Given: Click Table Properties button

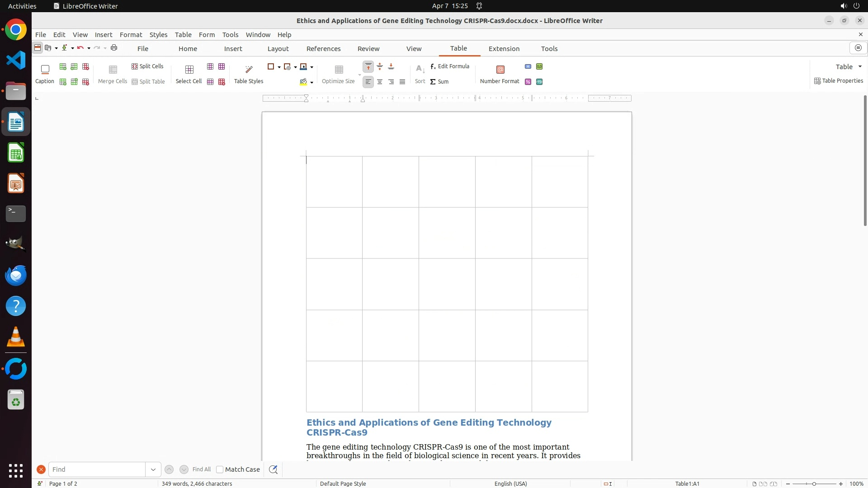Looking at the screenshot, I should point(839,81).
